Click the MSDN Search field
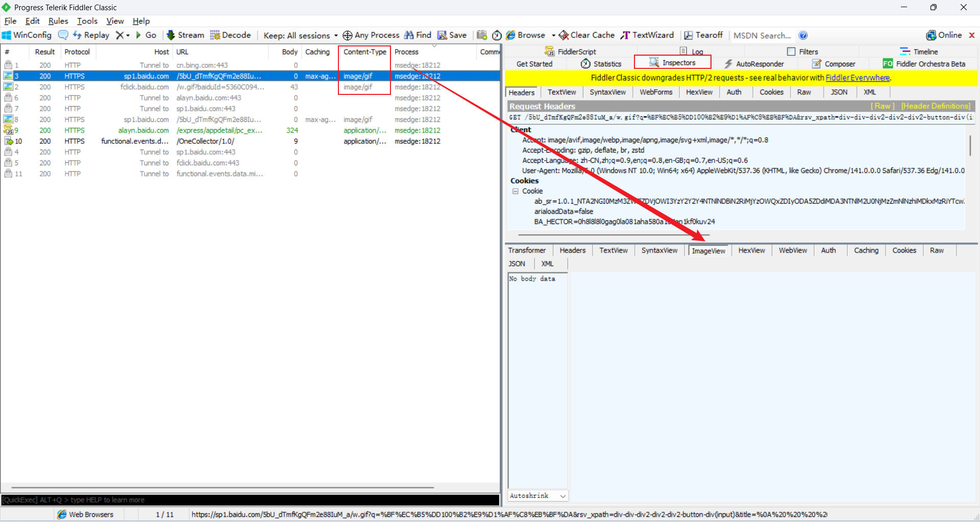Screen dimensions: 980x522 762,35
